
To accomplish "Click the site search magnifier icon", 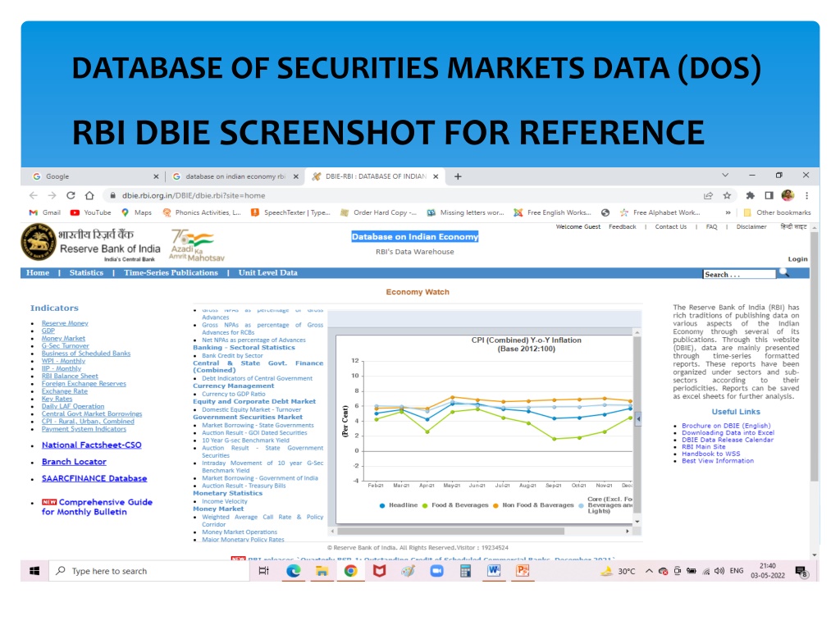I will click(783, 272).
